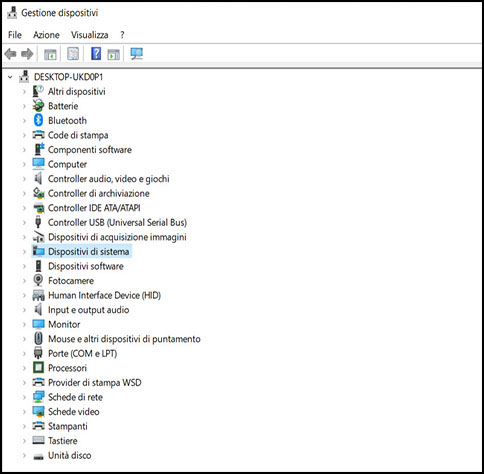484x474 pixels.
Task: Click the Forward arrow toolbar icon
Action: [27, 54]
